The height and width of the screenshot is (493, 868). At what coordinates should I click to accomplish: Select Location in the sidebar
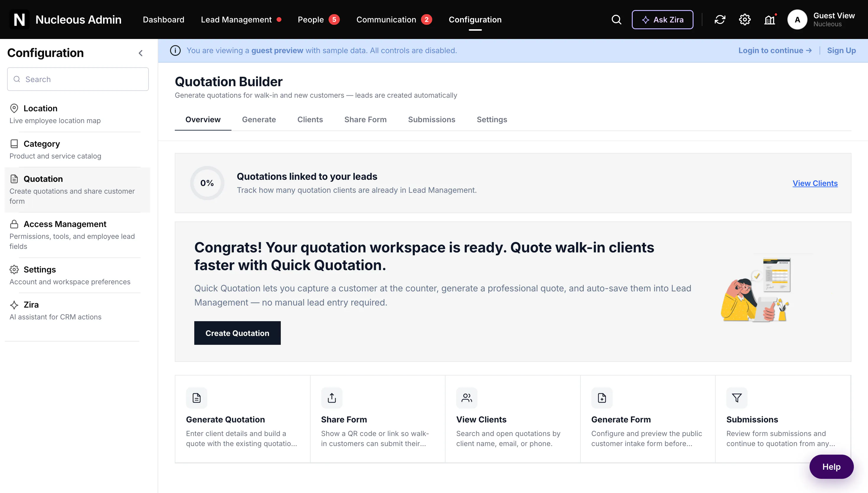click(78, 114)
